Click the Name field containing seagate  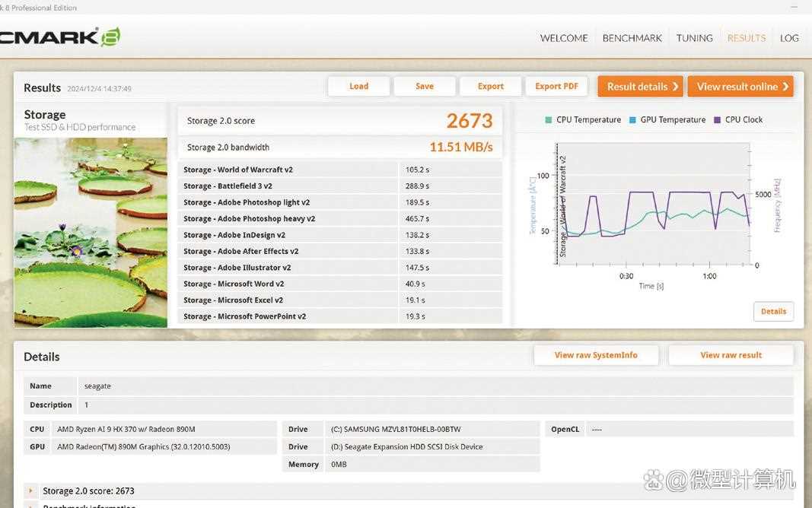coord(435,386)
